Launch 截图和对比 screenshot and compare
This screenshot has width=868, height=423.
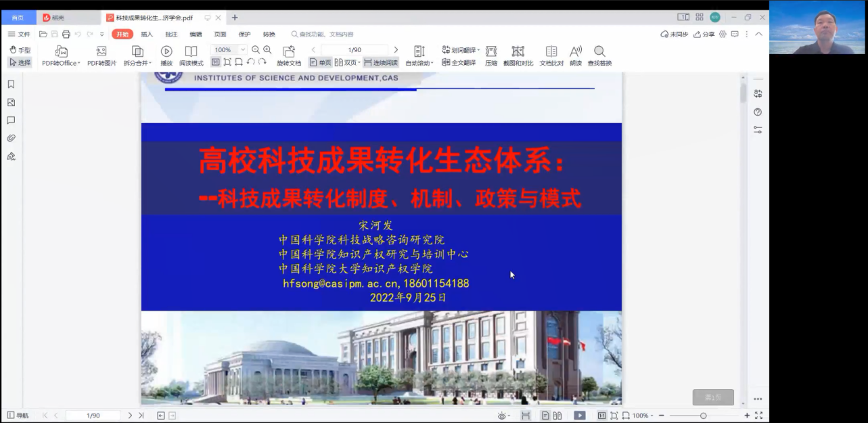click(518, 54)
